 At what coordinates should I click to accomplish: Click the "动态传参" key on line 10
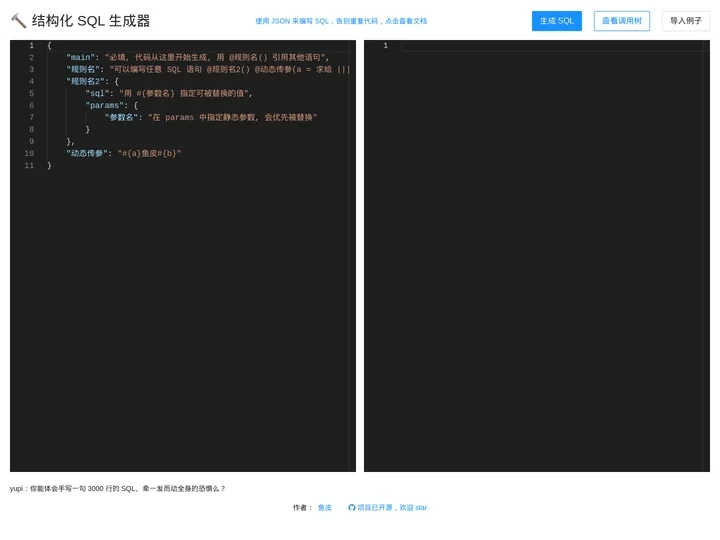pos(88,153)
